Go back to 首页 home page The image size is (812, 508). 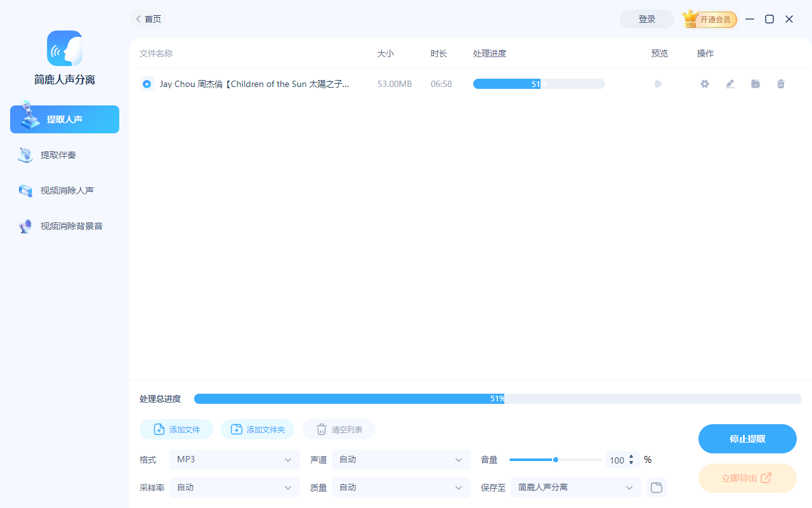pos(148,19)
